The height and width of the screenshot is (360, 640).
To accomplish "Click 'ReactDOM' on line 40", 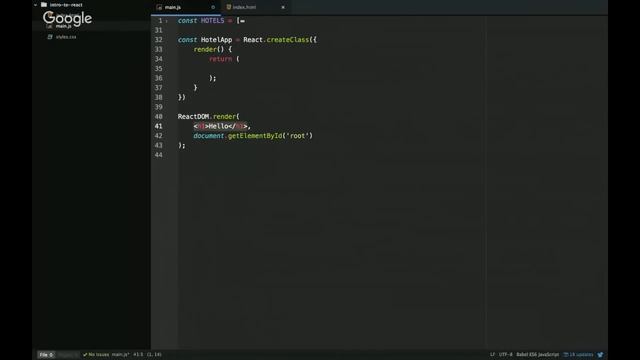I will point(193,116).
